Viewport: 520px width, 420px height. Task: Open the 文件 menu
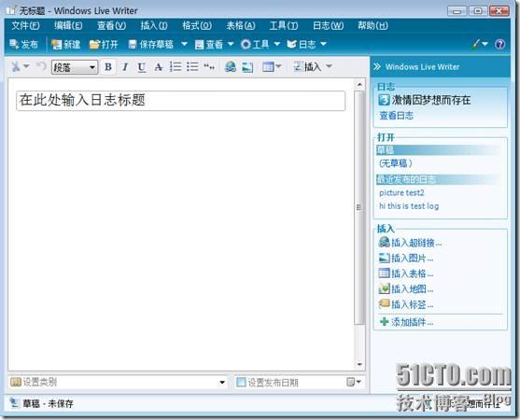[25, 25]
